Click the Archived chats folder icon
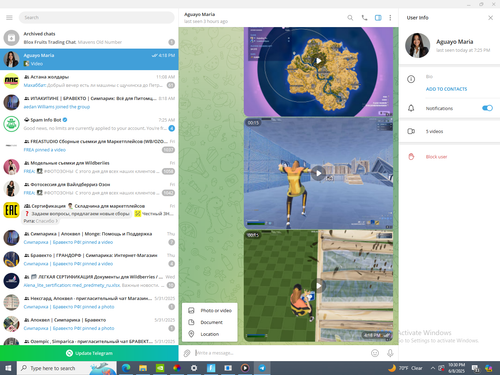 (x=11, y=38)
